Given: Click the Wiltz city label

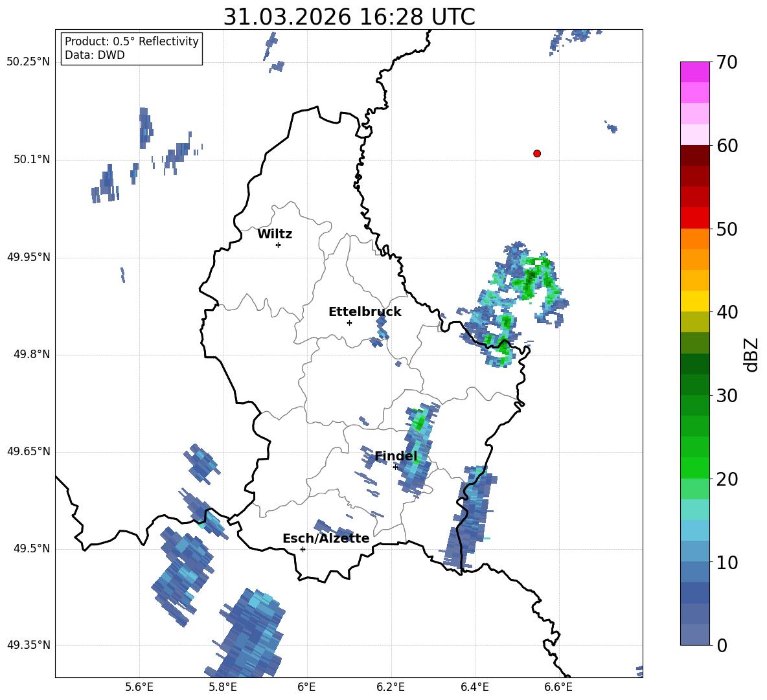Looking at the screenshot, I should pos(275,234).
